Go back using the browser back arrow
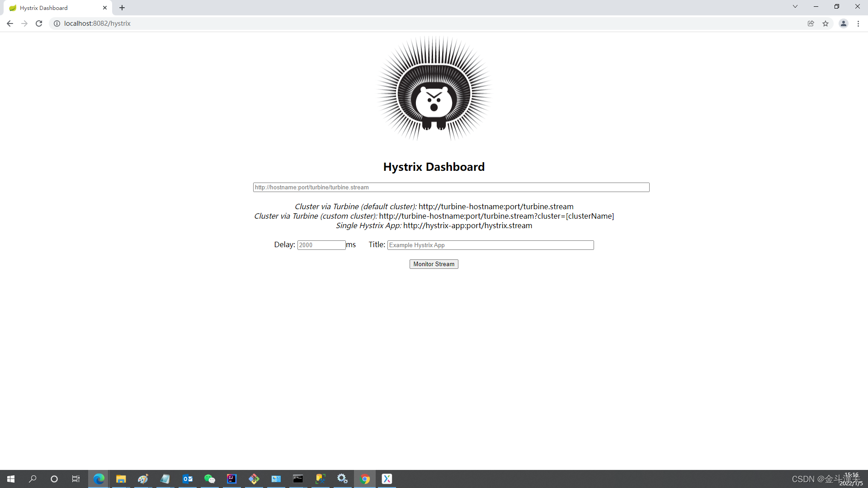This screenshot has width=868, height=488. click(10, 23)
